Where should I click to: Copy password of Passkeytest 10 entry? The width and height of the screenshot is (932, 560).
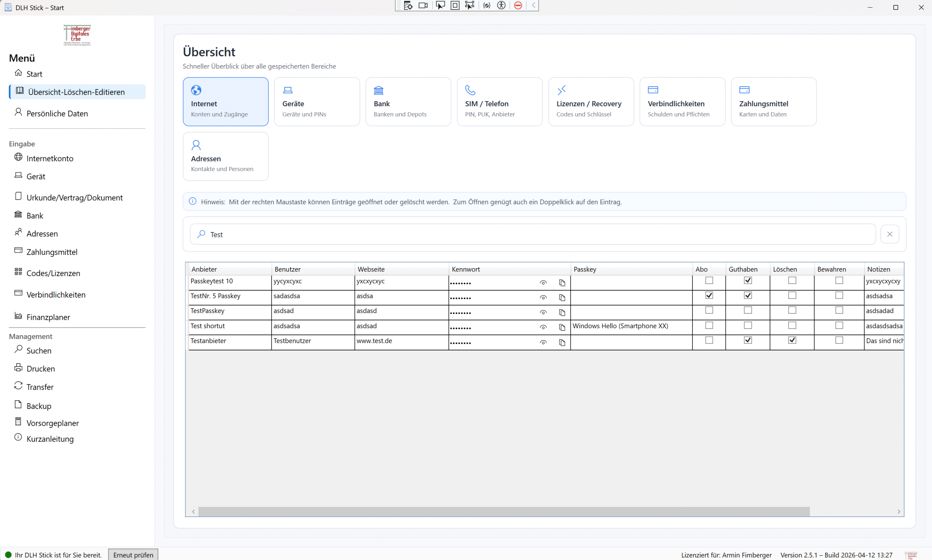(x=562, y=283)
